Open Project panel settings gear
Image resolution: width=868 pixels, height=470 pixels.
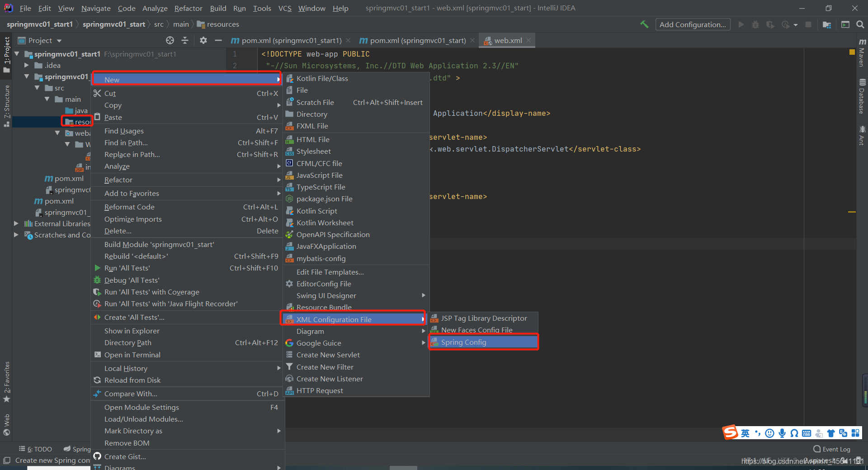pyautogui.click(x=203, y=40)
